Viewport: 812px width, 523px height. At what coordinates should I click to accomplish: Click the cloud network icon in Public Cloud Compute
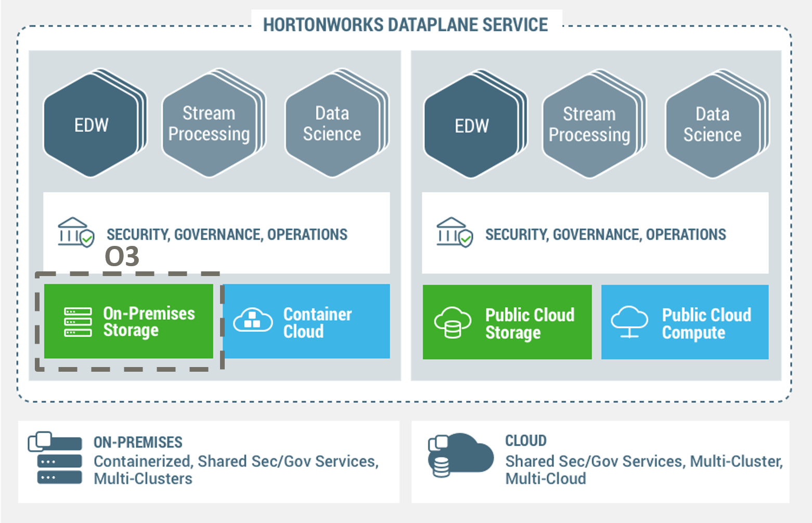(629, 322)
